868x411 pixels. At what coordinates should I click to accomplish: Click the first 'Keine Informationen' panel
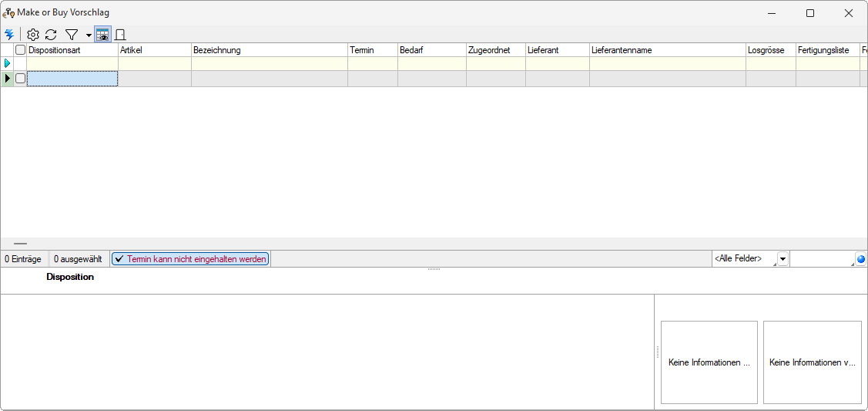709,362
